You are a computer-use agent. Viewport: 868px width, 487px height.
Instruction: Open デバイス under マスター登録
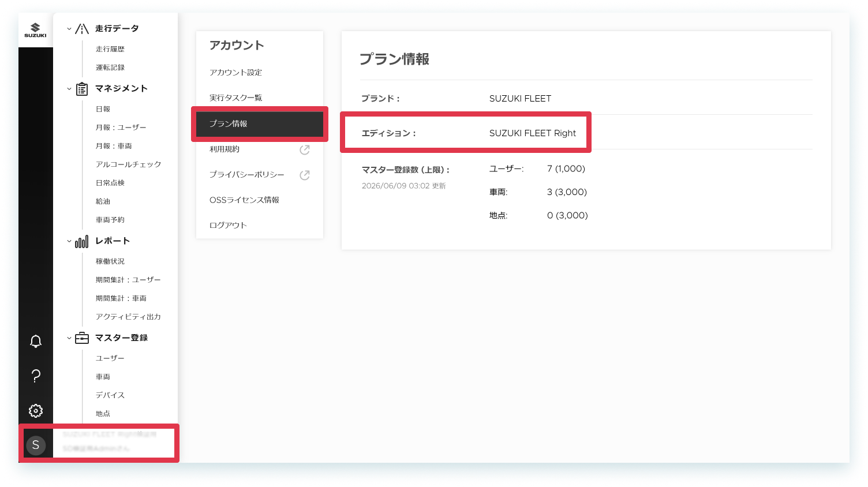[110, 395]
